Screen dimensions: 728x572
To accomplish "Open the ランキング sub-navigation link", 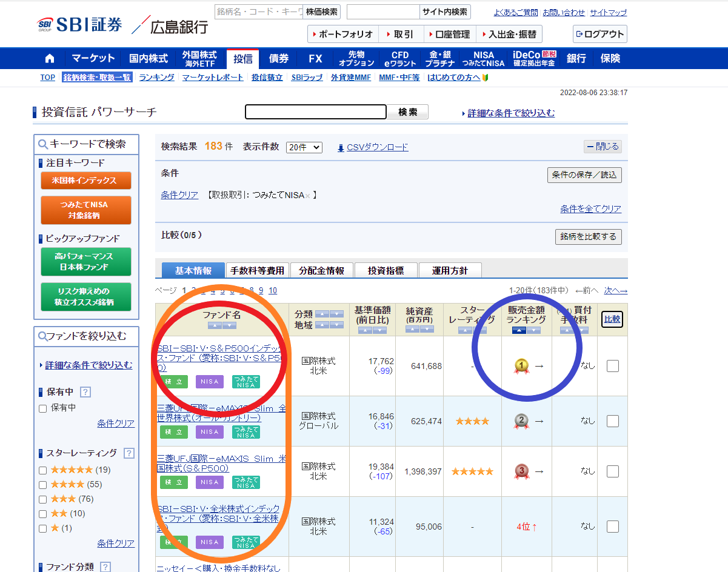I will click(x=156, y=78).
